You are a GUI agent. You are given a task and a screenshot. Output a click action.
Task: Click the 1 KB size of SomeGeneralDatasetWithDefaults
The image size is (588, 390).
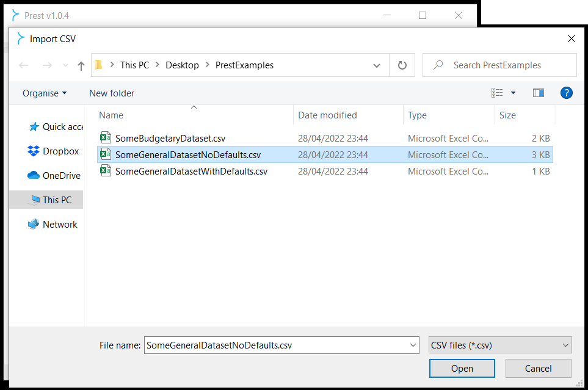click(540, 172)
